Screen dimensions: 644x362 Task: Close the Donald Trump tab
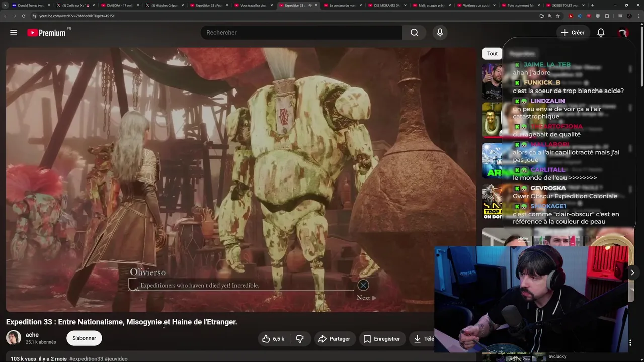[x=49, y=5]
